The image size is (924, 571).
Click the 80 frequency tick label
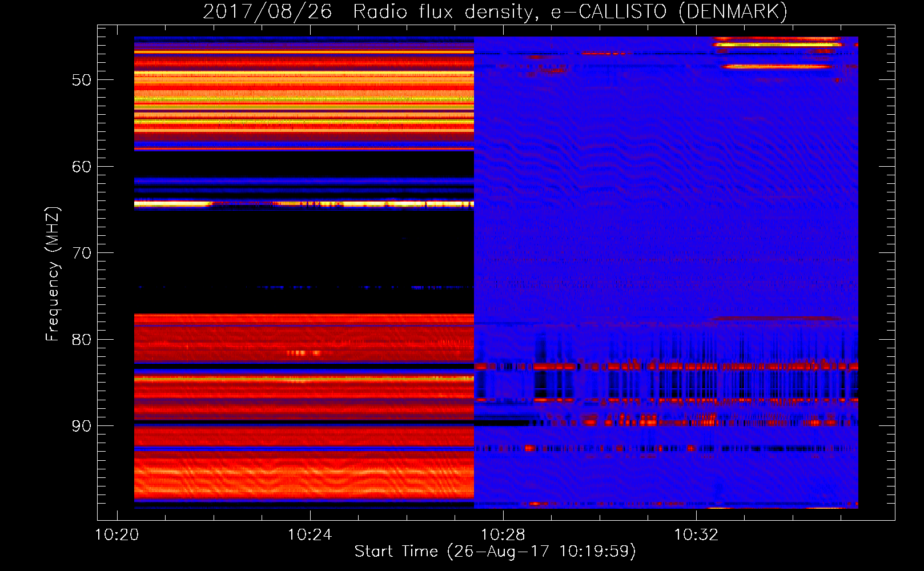[82, 340]
